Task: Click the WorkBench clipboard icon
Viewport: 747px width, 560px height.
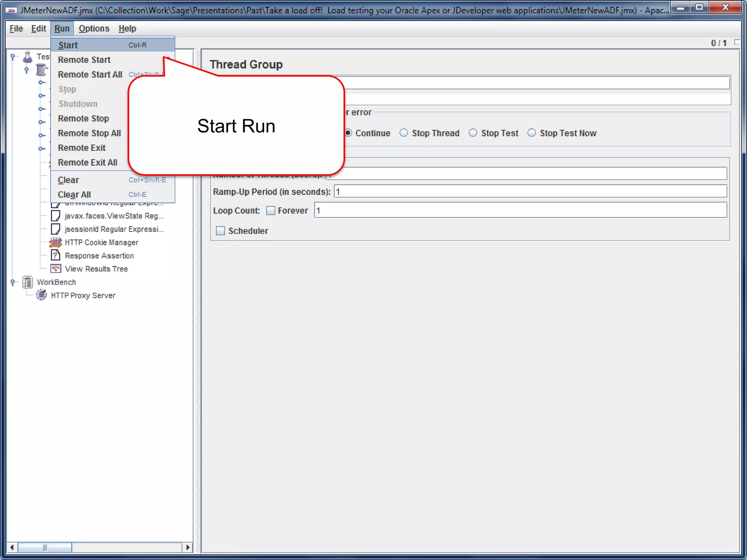Action: [28, 282]
